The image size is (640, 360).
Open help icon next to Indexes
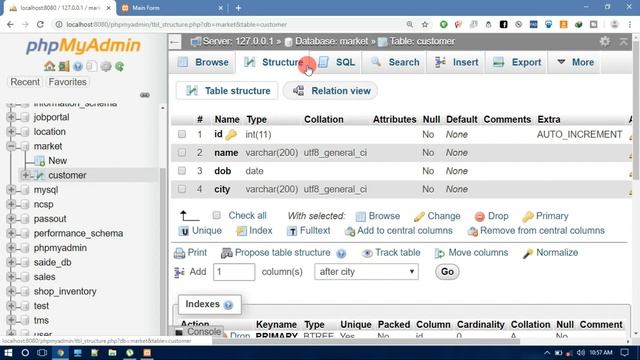[x=228, y=305]
